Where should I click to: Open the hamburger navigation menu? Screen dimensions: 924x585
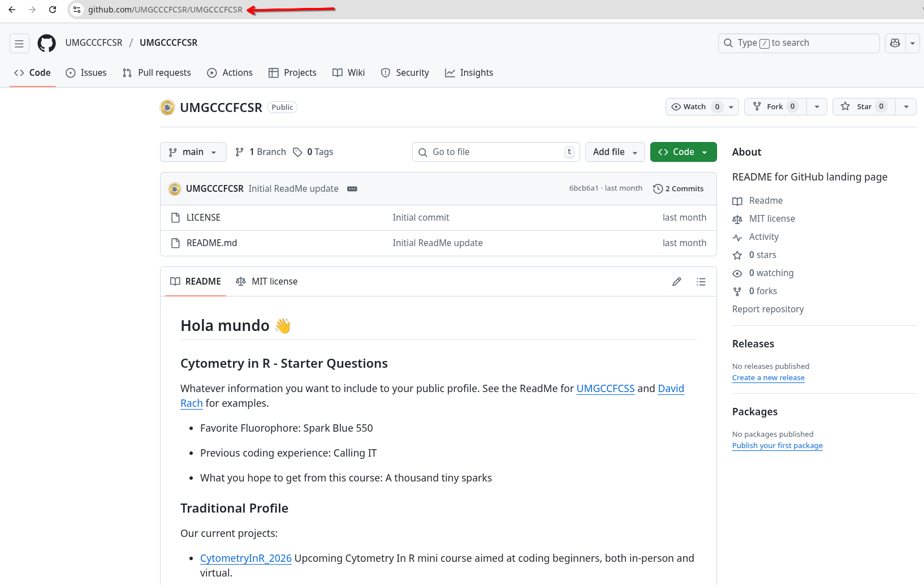tap(19, 43)
